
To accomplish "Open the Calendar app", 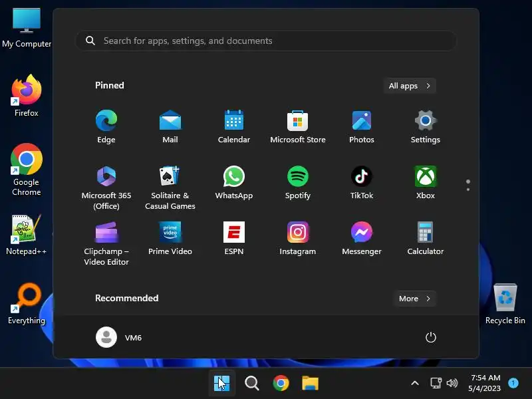I will pos(234,126).
